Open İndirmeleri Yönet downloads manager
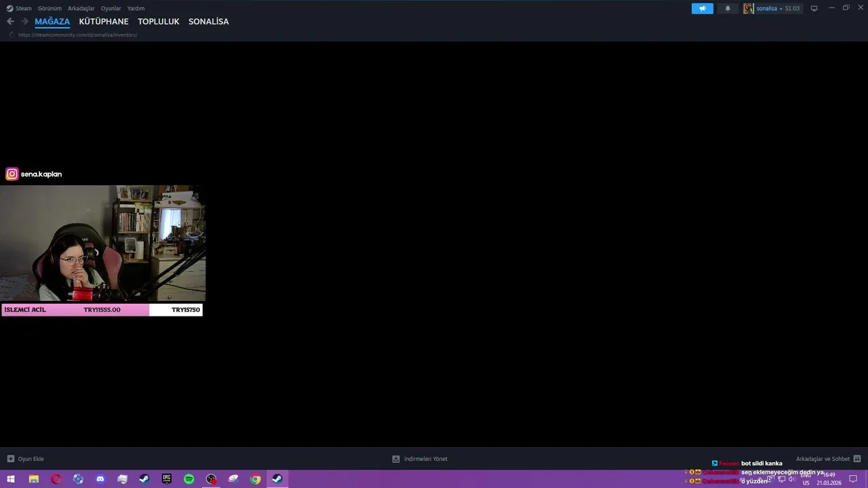This screenshot has height=488, width=868. [x=420, y=459]
